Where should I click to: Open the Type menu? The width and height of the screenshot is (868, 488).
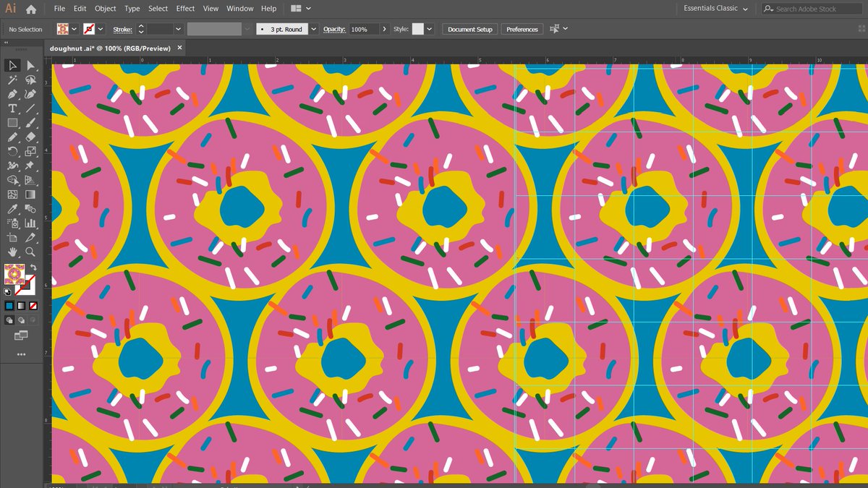[132, 9]
